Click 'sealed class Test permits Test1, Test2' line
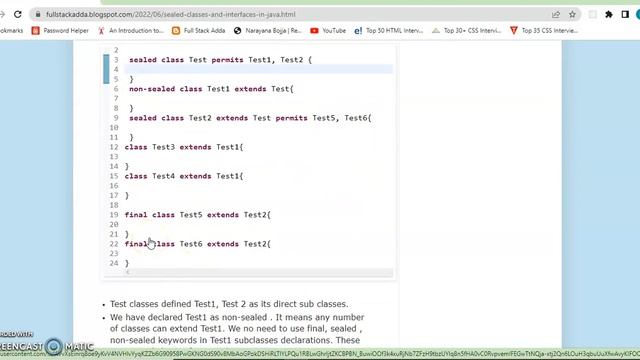 [x=220, y=60]
